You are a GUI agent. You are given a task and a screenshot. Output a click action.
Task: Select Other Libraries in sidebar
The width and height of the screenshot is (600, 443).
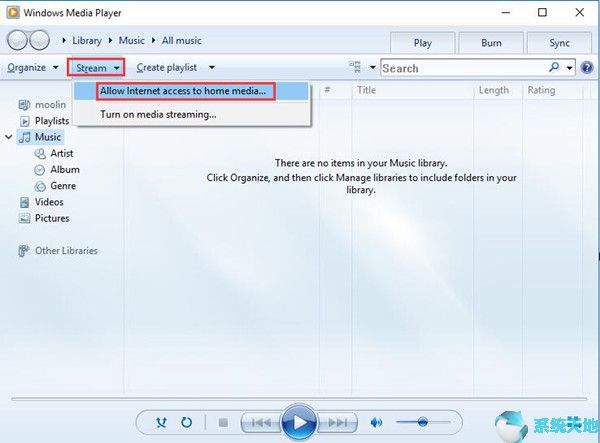(x=66, y=251)
